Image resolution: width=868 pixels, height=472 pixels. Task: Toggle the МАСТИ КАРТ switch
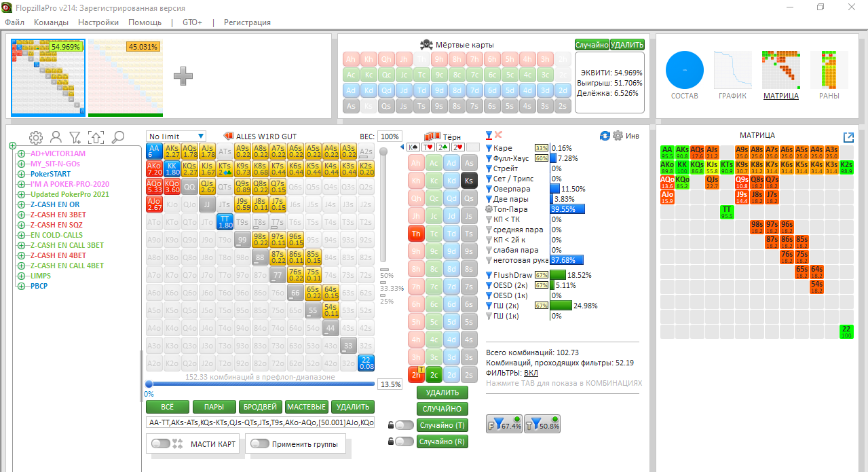161,443
